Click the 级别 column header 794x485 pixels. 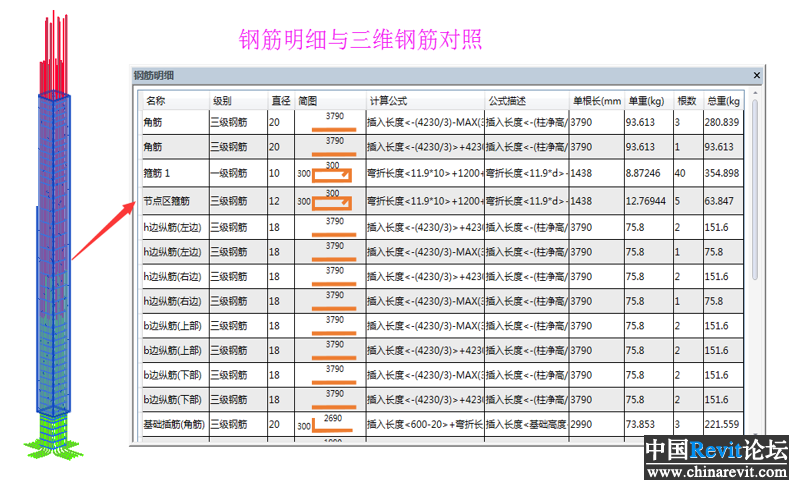[238, 101]
